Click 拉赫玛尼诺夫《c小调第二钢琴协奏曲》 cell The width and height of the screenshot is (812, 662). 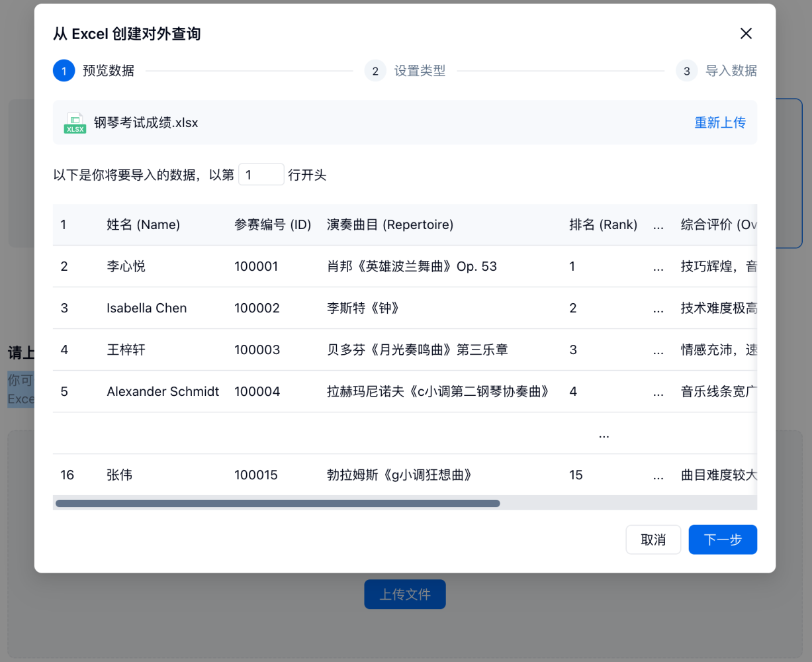point(438,391)
